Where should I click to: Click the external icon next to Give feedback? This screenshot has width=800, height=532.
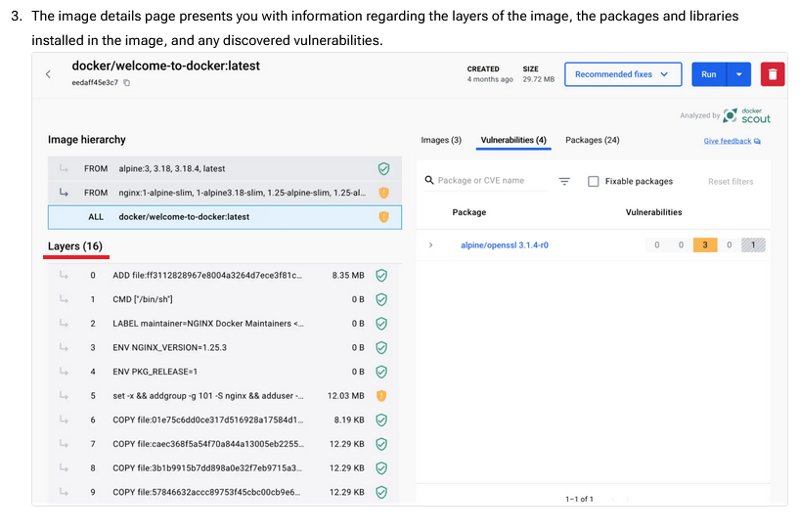[757, 141]
